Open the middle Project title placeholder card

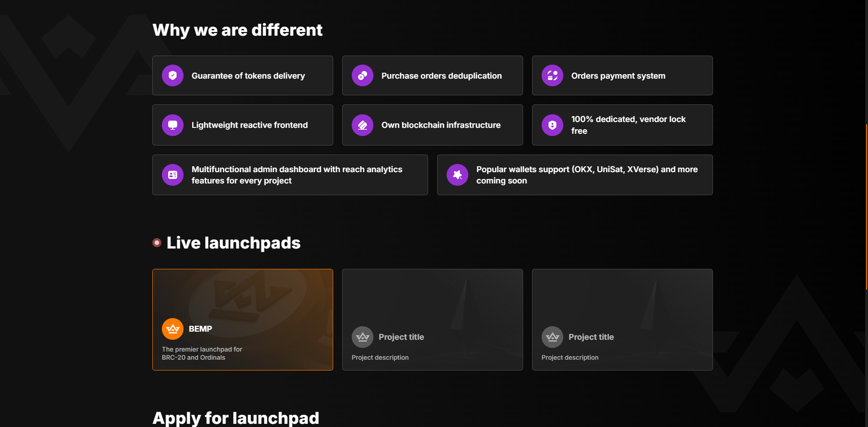(433, 319)
